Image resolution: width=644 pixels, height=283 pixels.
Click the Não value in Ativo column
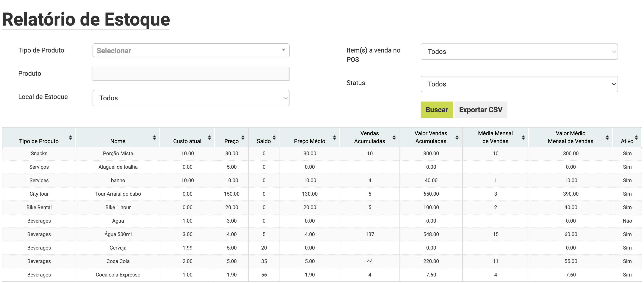click(x=627, y=221)
